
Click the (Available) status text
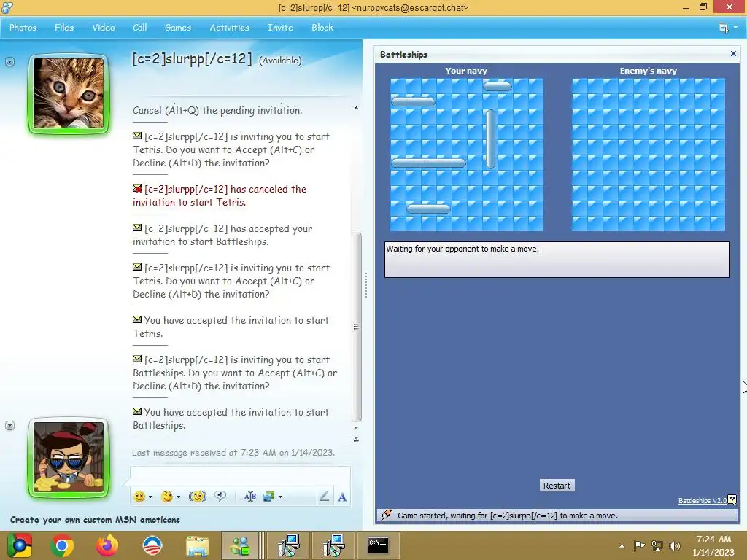(x=280, y=61)
